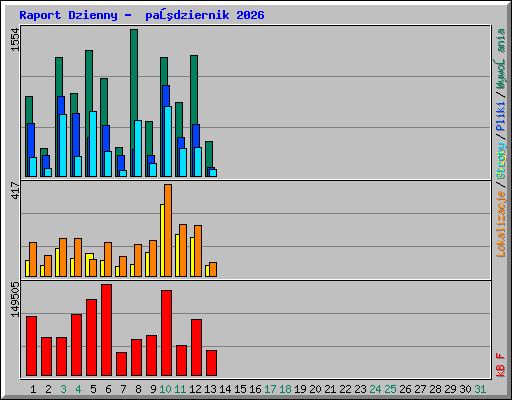Click green day 31 label
This screenshot has height=400, width=512.
coord(480,389)
